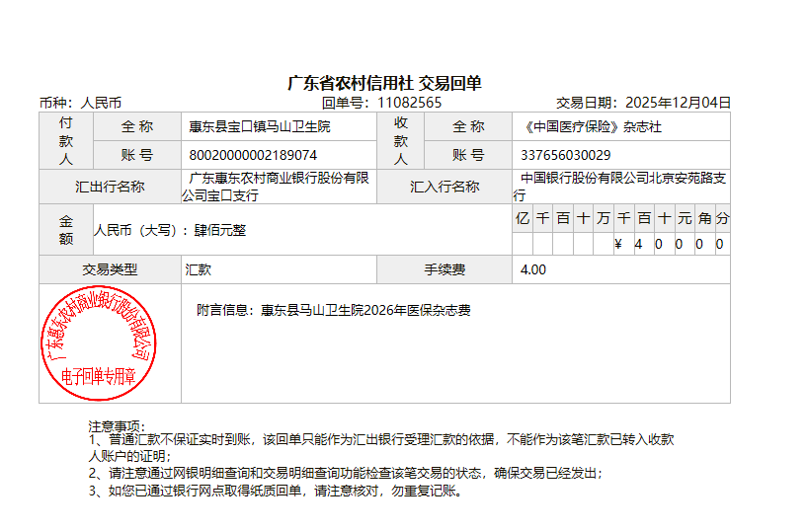Select payer account number 80020000002189074
Screen dimensions: 808x532
coord(253,155)
